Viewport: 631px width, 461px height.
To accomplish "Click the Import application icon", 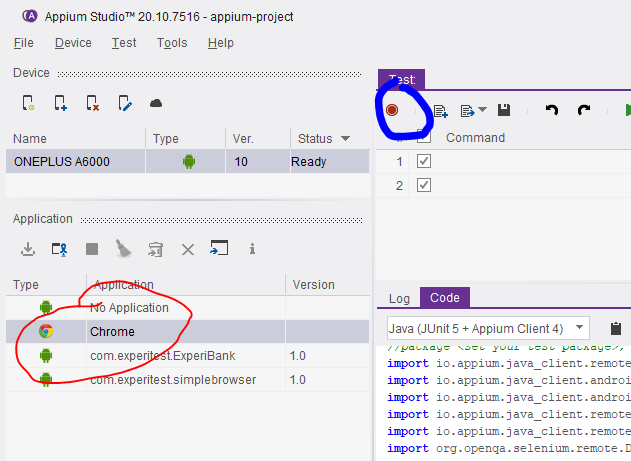I will [219, 248].
